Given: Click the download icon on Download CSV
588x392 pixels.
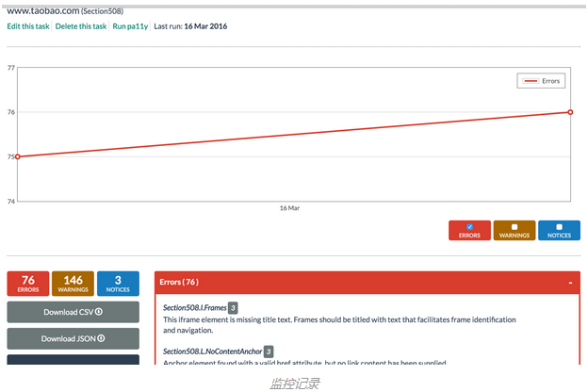Looking at the screenshot, I should click(99, 312).
